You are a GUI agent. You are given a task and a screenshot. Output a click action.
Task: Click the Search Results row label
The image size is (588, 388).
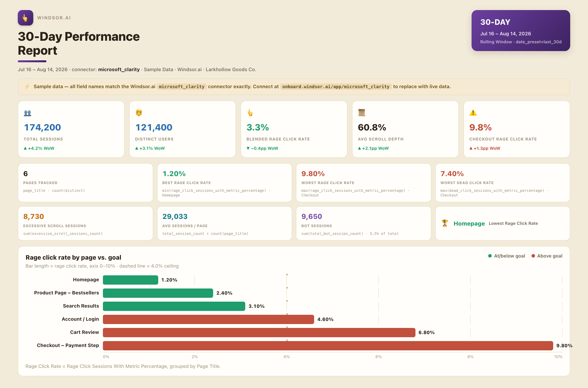[81, 306]
